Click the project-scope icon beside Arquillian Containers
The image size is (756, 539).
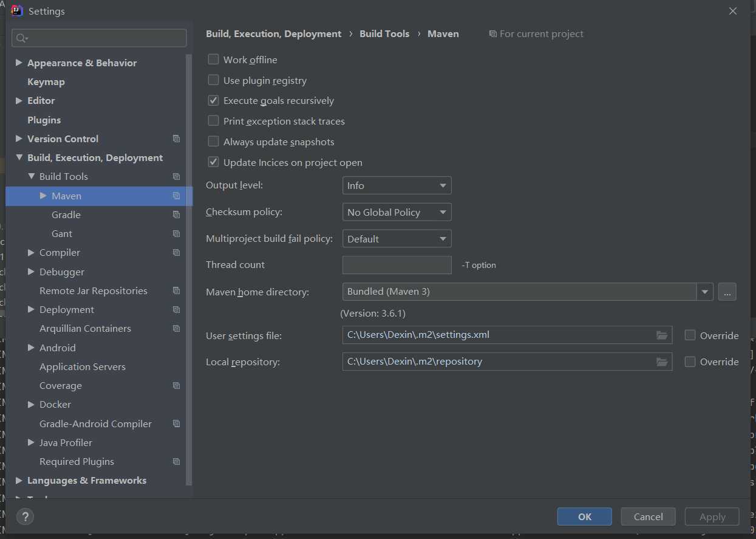[x=176, y=329]
